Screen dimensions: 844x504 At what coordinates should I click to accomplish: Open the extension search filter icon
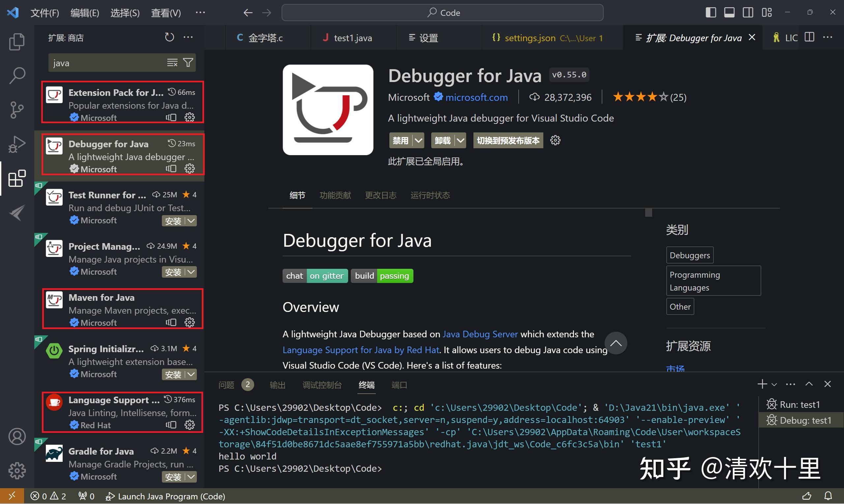point(188,63)
